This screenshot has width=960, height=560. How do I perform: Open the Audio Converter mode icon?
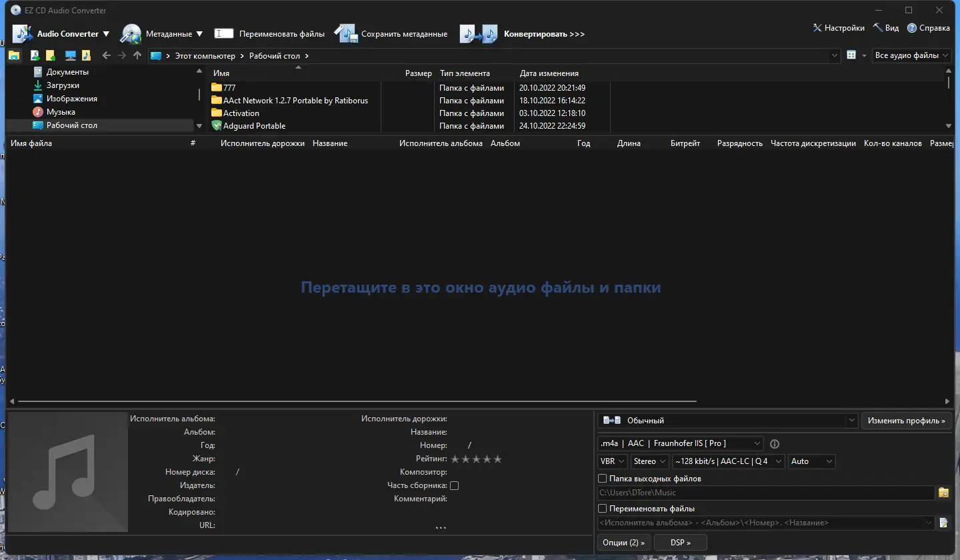coord(22,33)
